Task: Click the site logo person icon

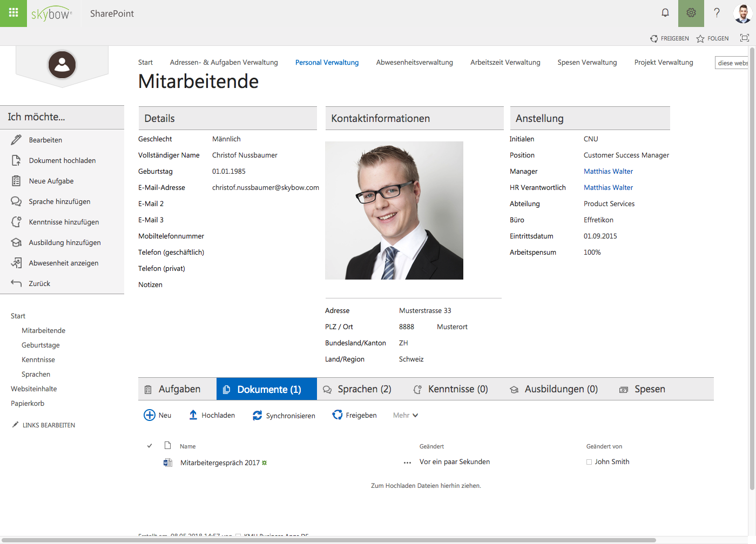Action: click(x=62, y=65)
